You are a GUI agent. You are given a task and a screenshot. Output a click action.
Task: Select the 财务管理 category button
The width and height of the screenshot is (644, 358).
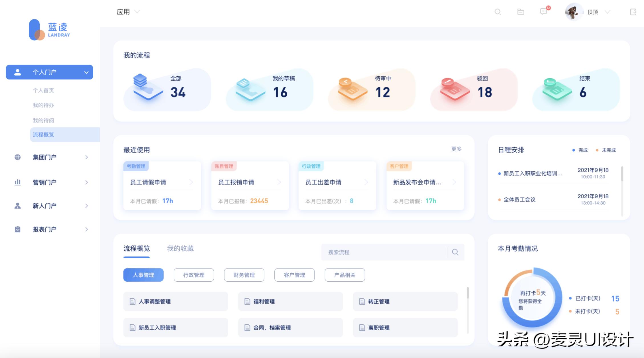tap(244, 275)
